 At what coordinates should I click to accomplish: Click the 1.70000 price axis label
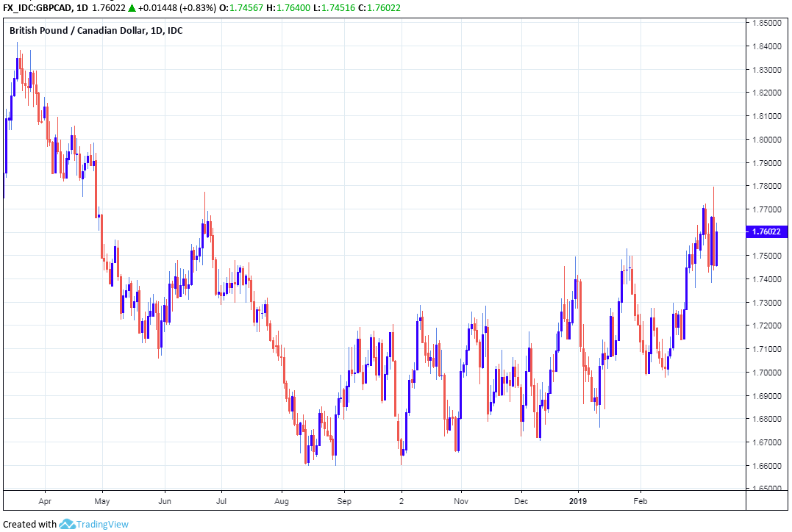766,373
